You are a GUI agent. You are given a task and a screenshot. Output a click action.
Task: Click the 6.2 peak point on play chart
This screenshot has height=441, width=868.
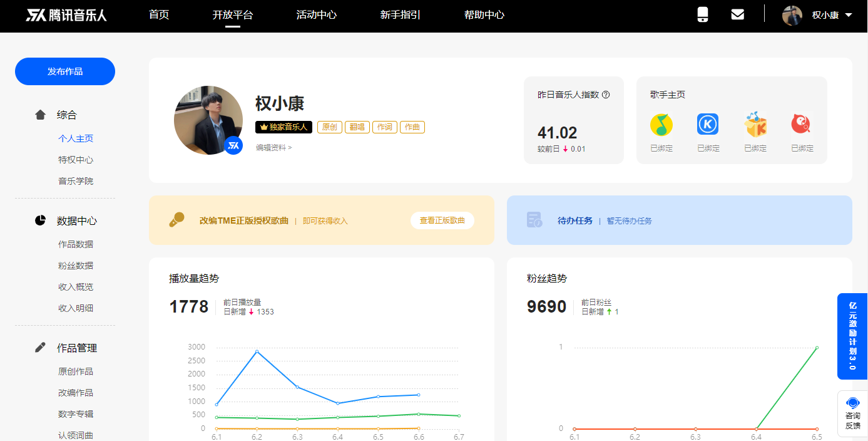point(257,351)
